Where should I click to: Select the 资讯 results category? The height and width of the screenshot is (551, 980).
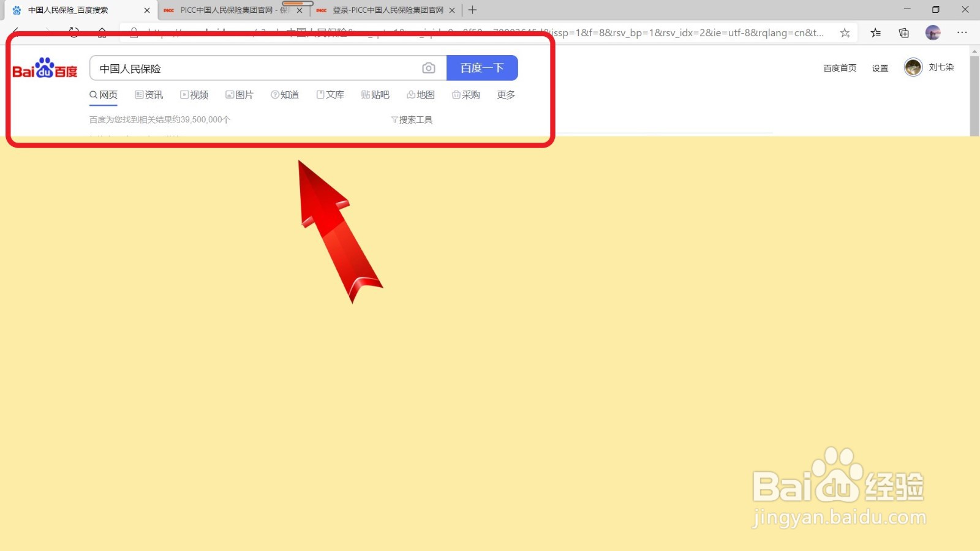point(149,95)
